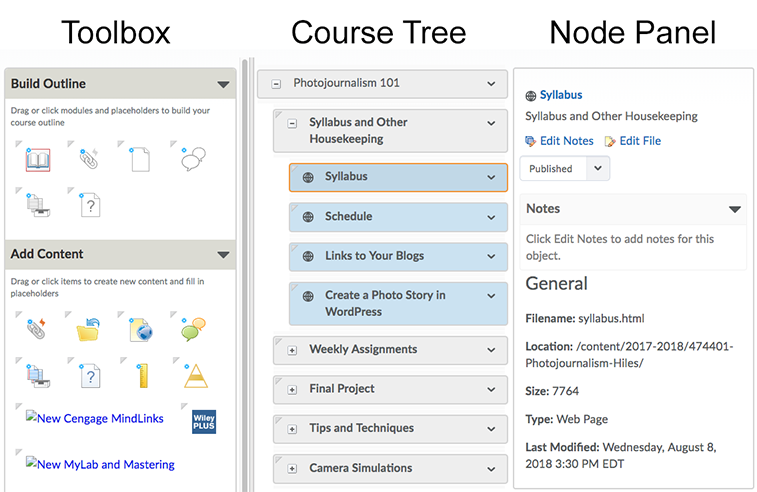The width and height of the screenshot is (757, 492).
Task: Collapse the Photojournalism 101 tree node
Action: point(275,83)
